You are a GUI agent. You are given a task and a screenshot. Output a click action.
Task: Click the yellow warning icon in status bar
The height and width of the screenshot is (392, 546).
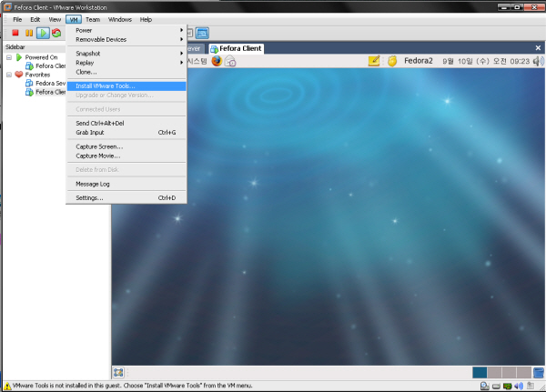coord(7,386)
